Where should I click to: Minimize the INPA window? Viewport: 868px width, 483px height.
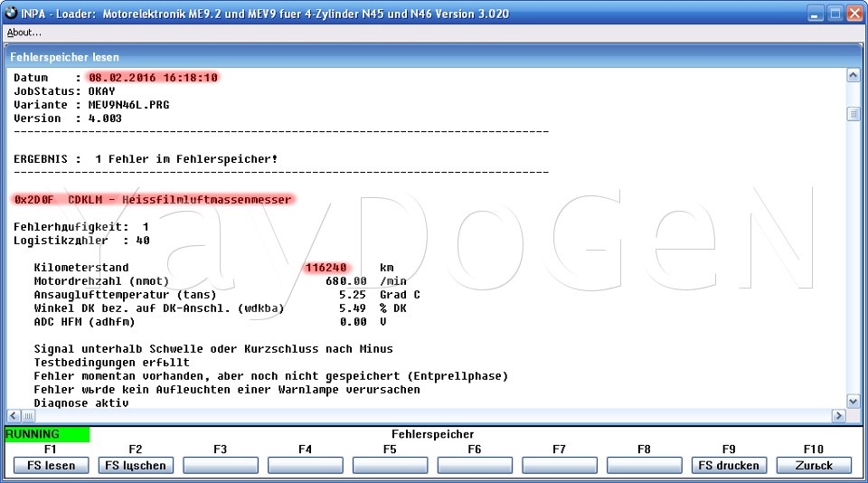click(815, 14)
